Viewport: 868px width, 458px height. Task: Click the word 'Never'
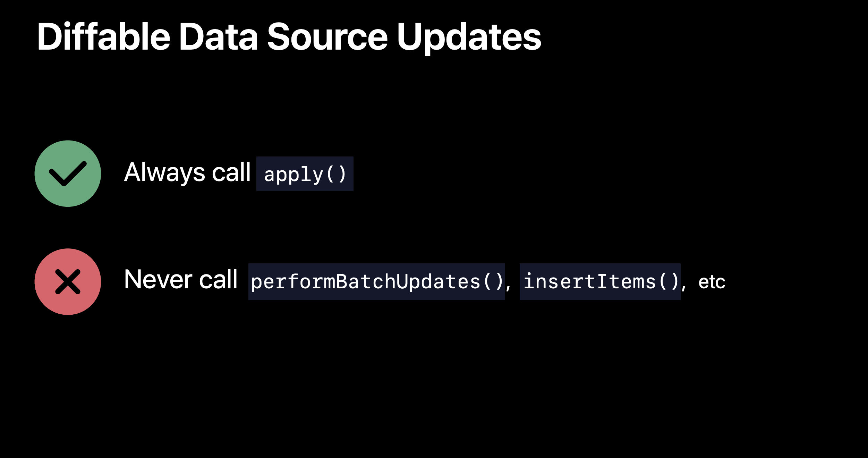pyautogui.click(x=158, y=279)
